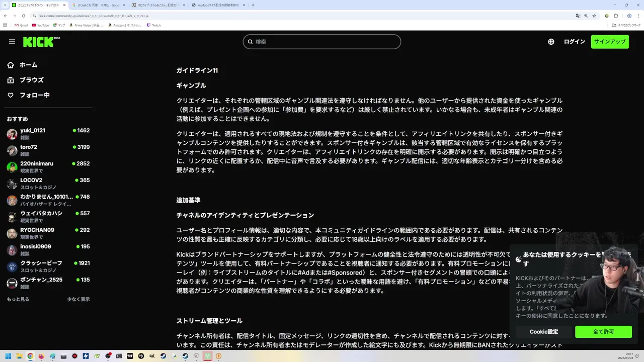Open yuki_0121 recommended channel

pos(48,134)
